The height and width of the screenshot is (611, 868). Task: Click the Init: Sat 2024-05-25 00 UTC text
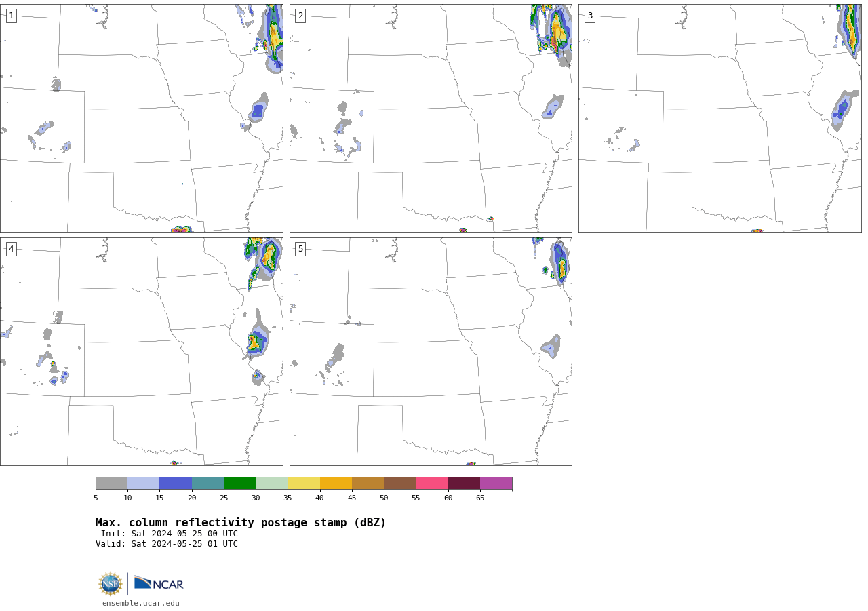click(170, 534)
